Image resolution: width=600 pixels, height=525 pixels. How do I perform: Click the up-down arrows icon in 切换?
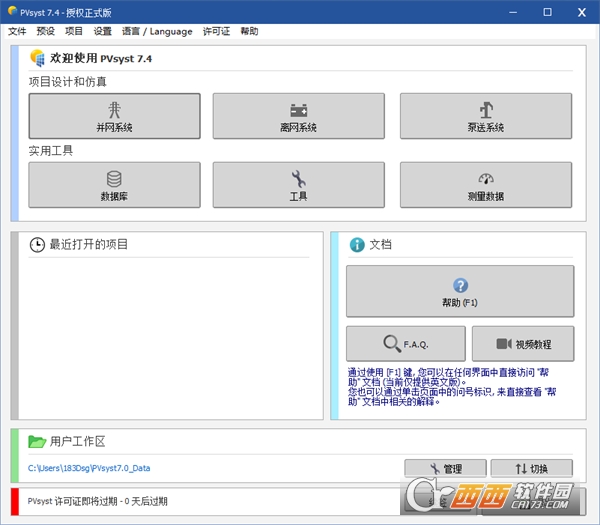click(521, 469)
